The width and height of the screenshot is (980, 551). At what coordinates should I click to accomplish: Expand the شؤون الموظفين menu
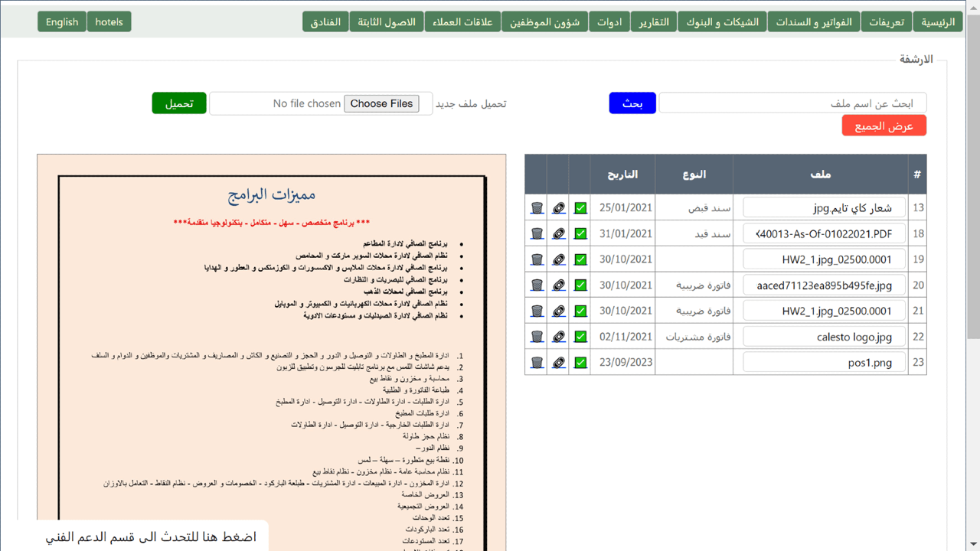(x=541, y=22)
